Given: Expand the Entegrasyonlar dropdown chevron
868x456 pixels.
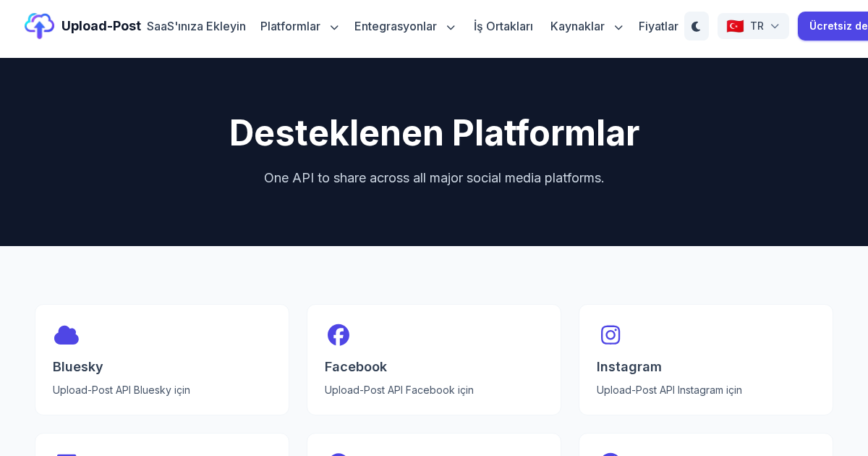Looking at the screenshot, I should [x=451, y=27].
